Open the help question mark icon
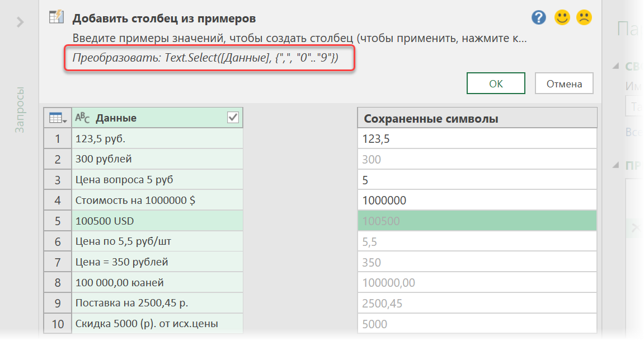Screen dimensions: 644x340 (538, 18)
